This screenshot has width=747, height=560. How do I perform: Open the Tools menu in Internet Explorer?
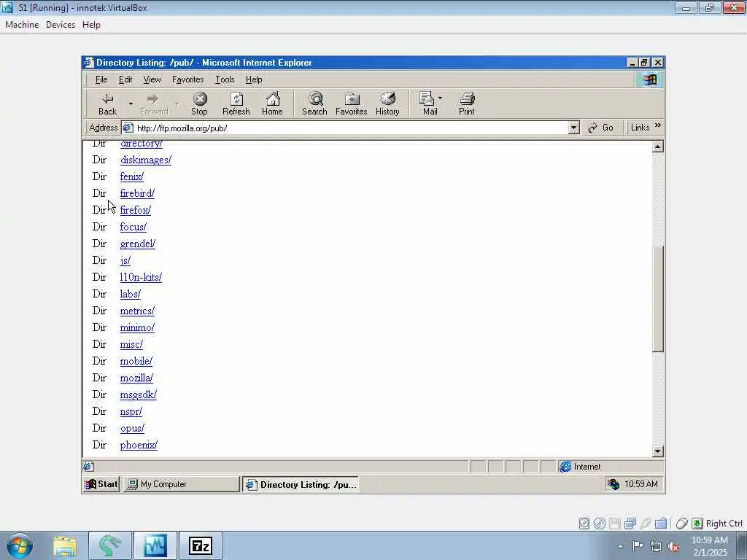tap(225, 79)
